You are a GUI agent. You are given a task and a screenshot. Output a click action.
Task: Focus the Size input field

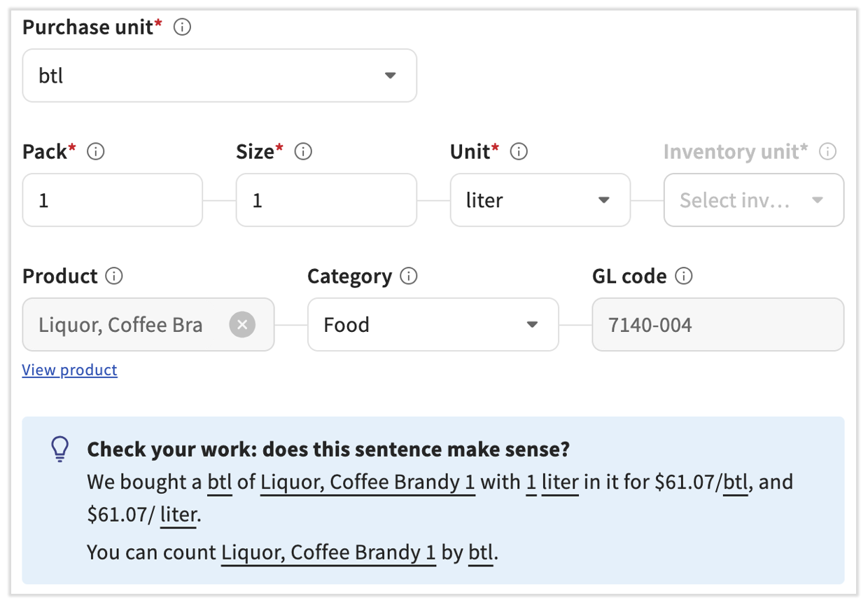point(325,200)
